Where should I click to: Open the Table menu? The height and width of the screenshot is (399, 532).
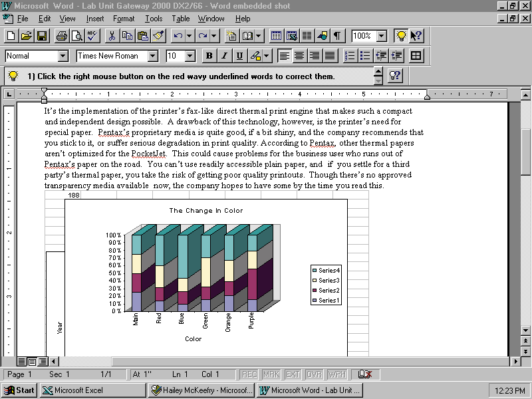(x=180, y=19)
